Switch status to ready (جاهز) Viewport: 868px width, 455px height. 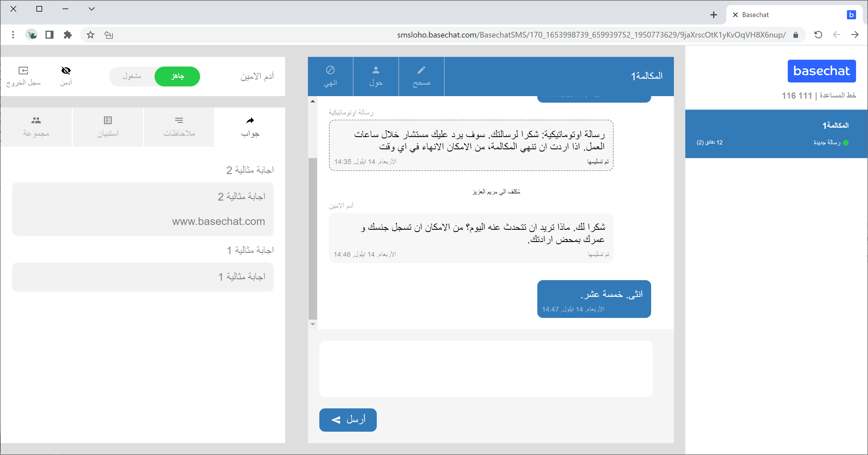pos(177,76)
